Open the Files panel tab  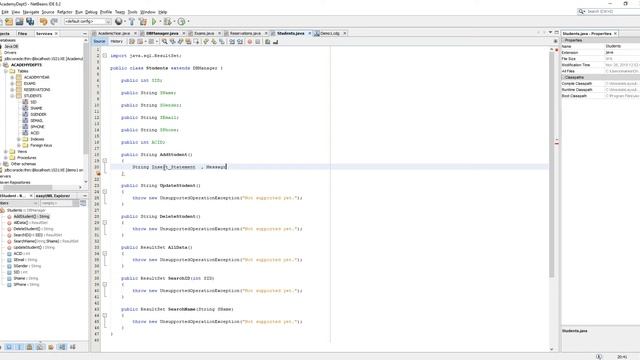point(22,33)
